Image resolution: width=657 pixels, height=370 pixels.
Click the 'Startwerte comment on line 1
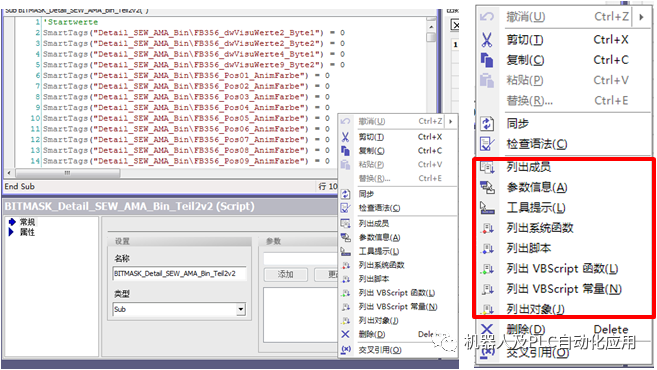(71, 22)
